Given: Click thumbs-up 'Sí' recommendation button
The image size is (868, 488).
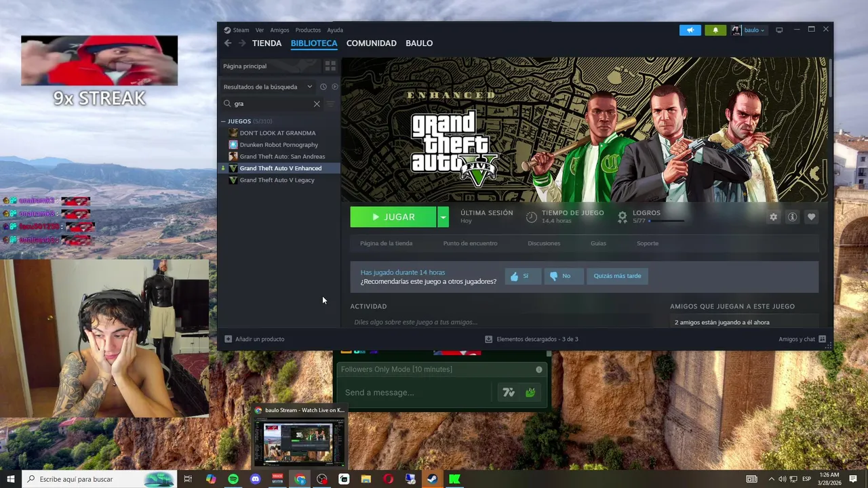Looking at the screenshot, I should pyautogui.click(x=523, y=276).
